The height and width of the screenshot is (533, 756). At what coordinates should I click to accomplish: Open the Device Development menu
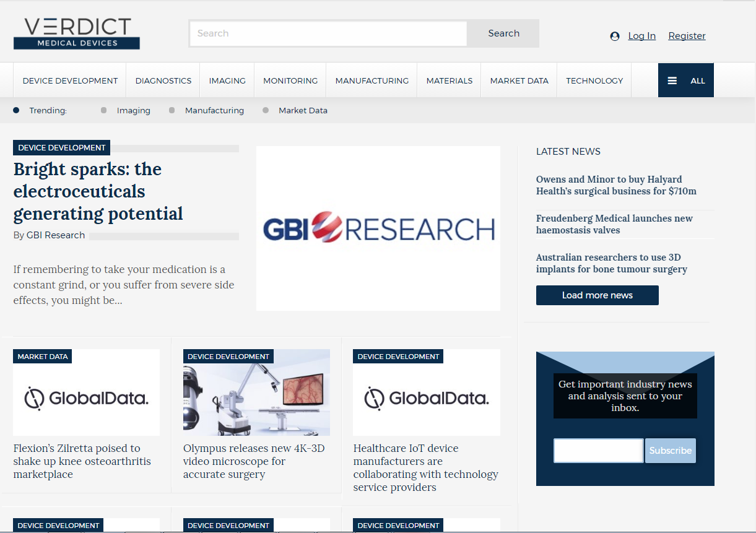click(x=70, y=80)
